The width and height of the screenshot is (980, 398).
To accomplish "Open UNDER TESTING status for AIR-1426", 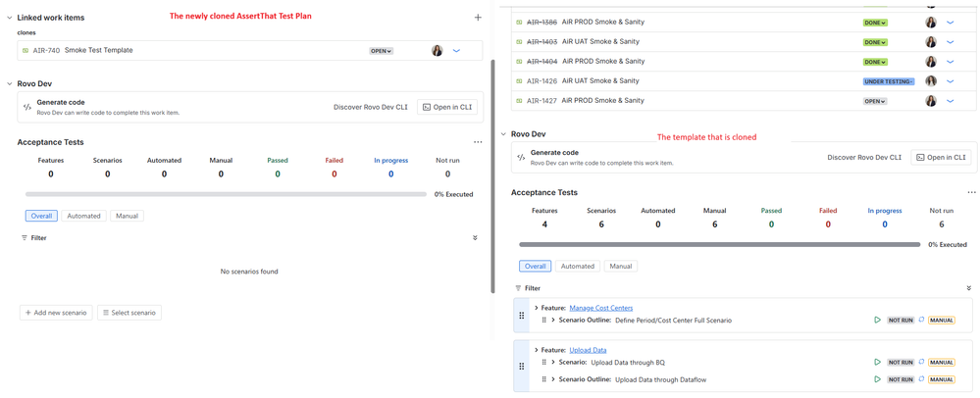I will 889,81.
